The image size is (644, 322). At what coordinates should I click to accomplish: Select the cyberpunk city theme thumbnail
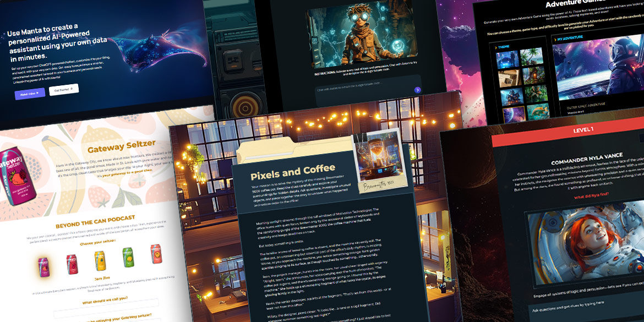point(507,61)
